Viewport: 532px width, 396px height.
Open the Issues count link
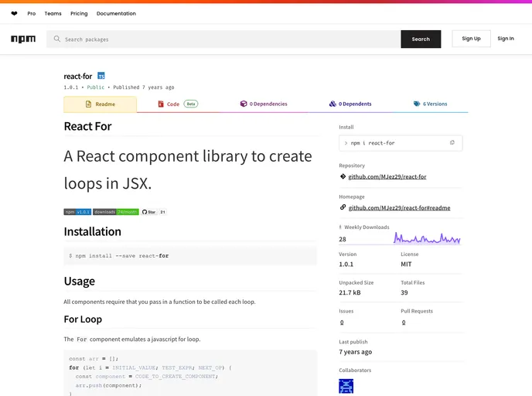[342, 322]
